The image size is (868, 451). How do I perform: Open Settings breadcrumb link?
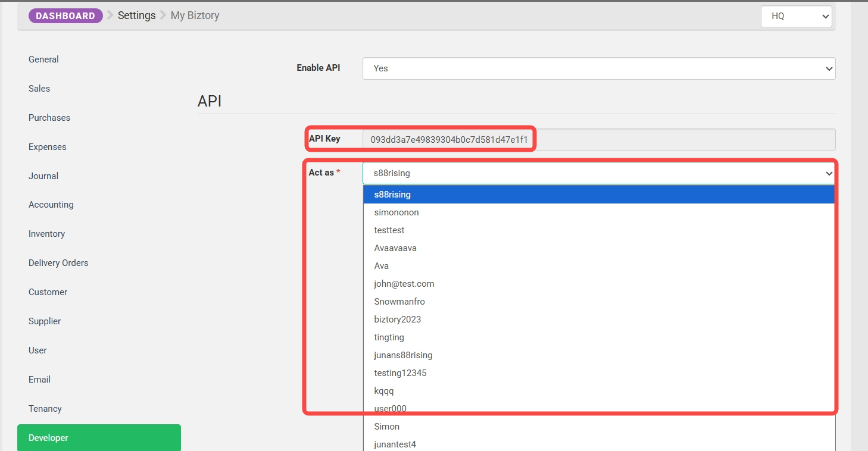[136, 15]
